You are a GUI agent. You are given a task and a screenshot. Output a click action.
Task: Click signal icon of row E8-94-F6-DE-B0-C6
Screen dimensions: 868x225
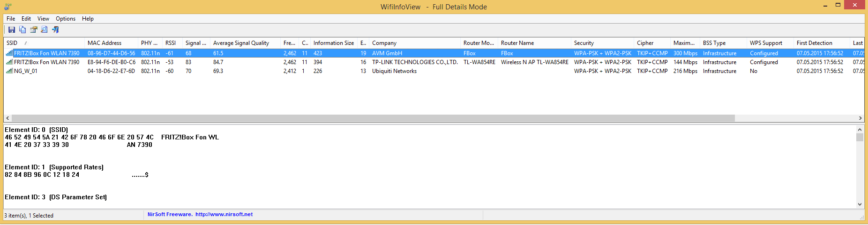coord(9,62)
